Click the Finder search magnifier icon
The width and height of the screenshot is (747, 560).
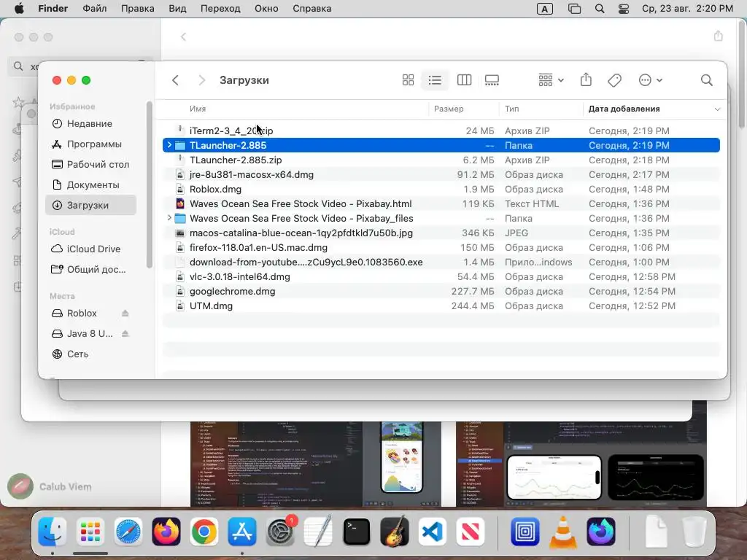click(x=706, y=80)
